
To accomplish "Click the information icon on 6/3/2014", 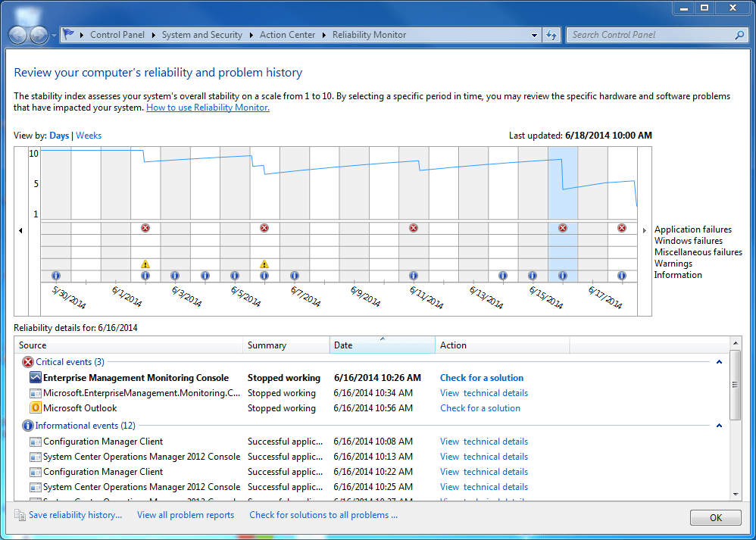I will point(175,276).
